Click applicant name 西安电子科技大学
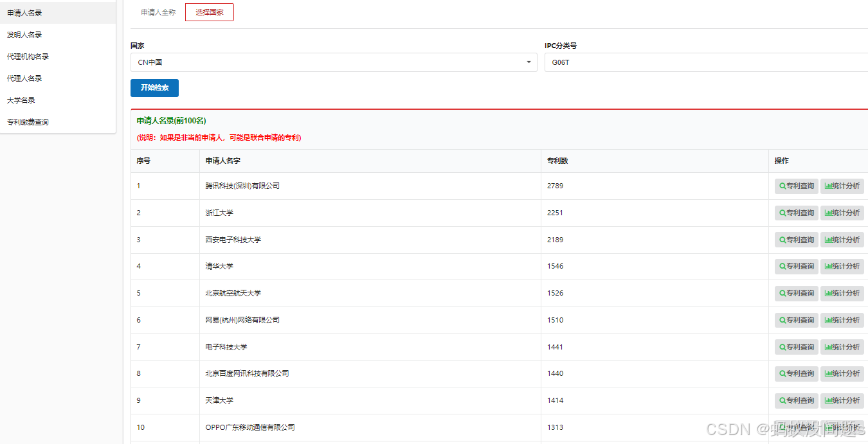 (233, 240)
